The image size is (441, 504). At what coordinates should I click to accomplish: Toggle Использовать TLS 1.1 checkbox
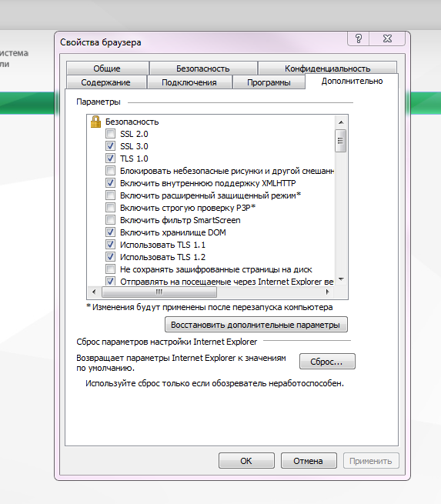(110, 245)
